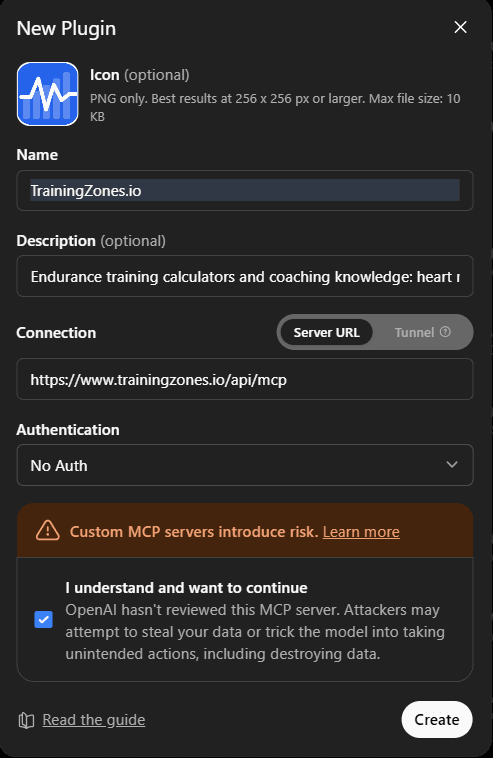
Task: Click the warning triangle icon
Action: 48,531
